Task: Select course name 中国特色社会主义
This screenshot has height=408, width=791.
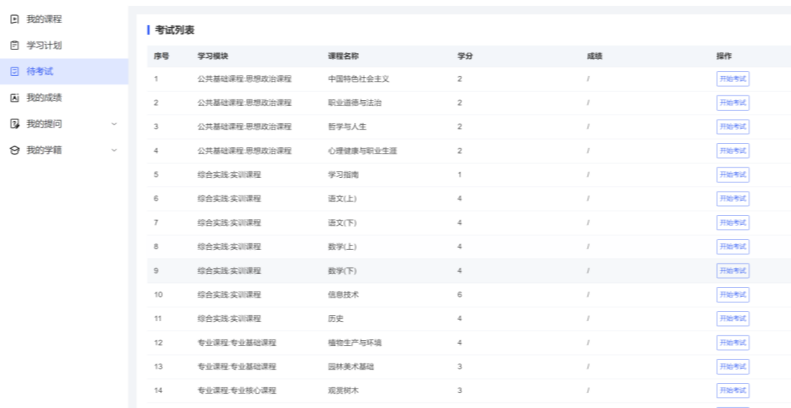Action: [359, 79]
